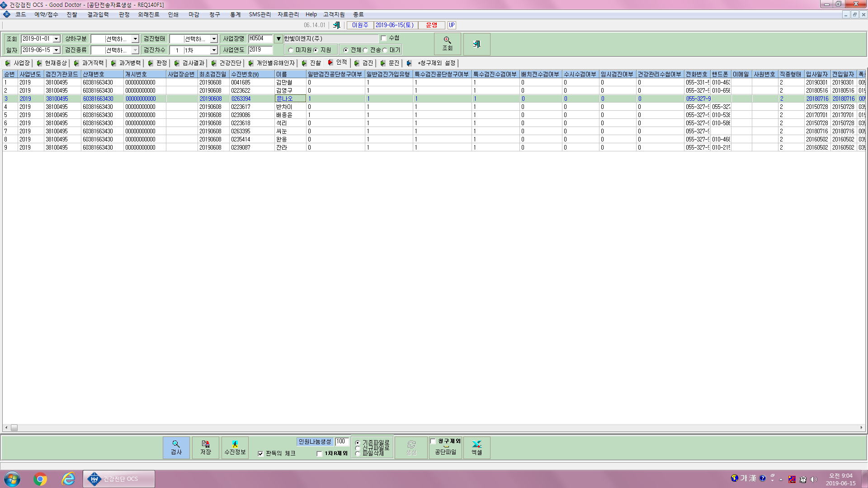Expand the 사업장명 dropdown arrow
The image size is (868, 488).
(278, 39)
